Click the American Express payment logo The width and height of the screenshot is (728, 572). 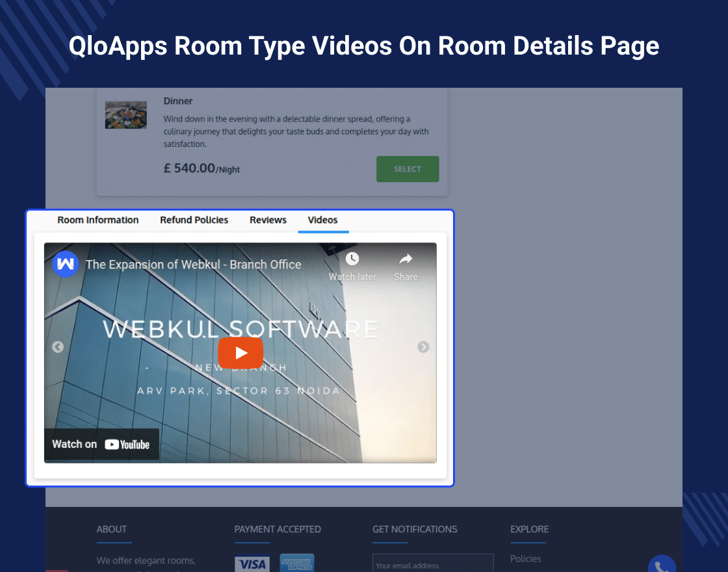point(297,563)
